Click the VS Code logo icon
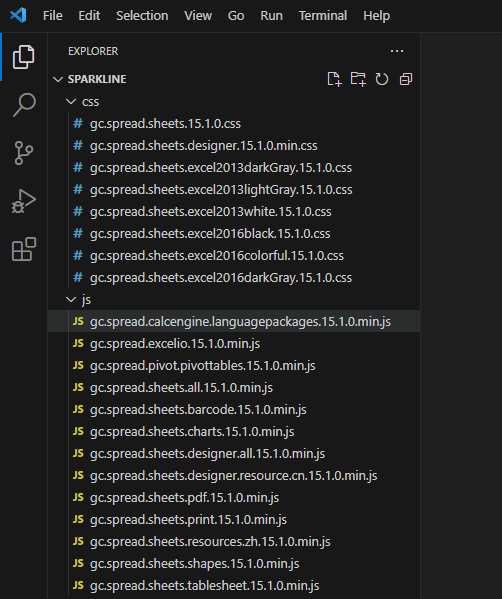Screen dimensions: 502x599 18,16
